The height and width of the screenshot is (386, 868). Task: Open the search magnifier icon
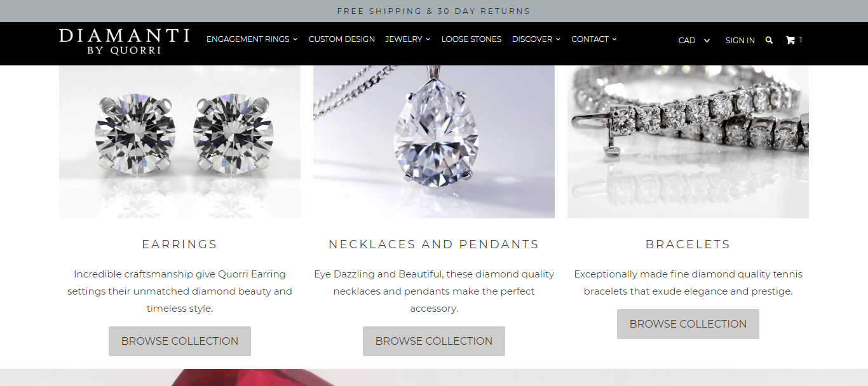(769, 40)
